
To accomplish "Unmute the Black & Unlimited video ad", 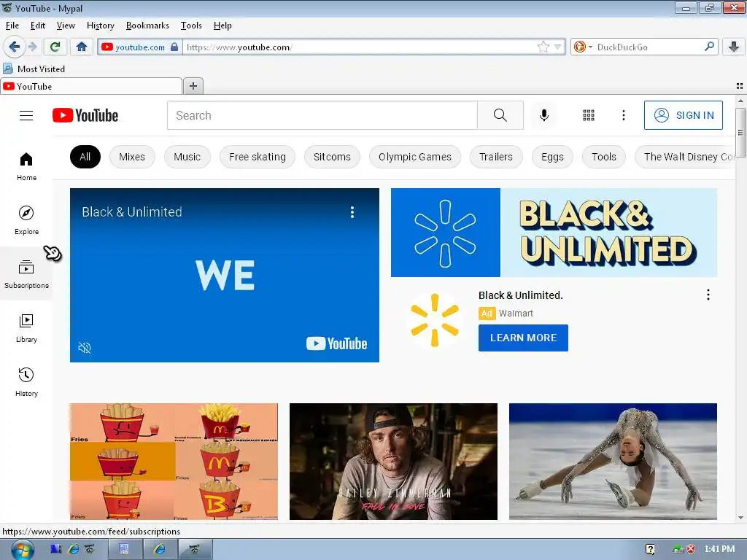I will 85,348.
